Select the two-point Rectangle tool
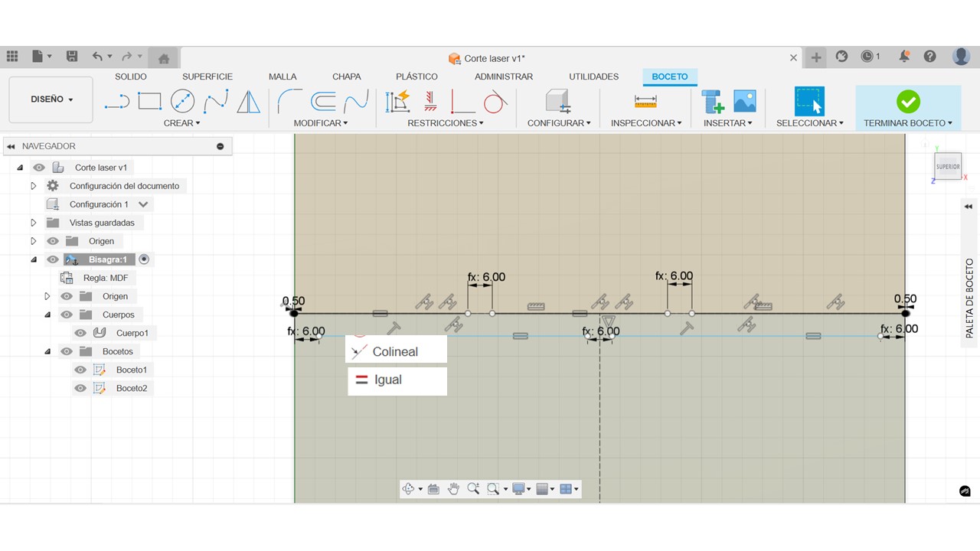The height and width of the screenshot is (551, 980). pyautogui.click(x=149, y=101)
